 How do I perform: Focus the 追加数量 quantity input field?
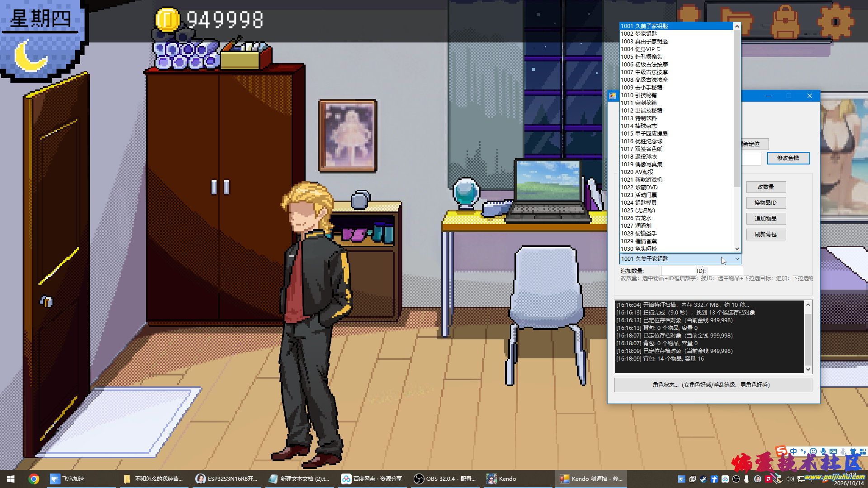(x=679, y=271)
